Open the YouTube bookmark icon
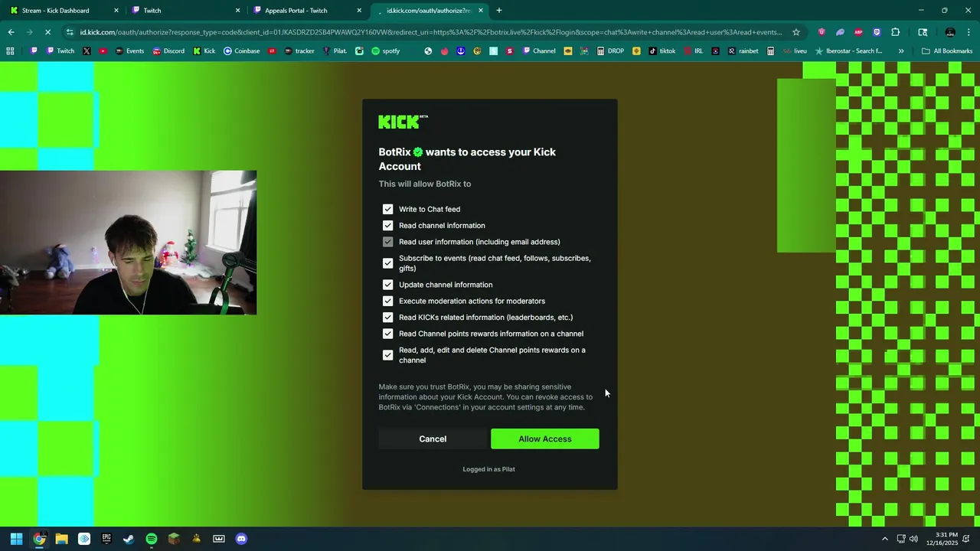This screenshot has width=980, height=551. pos(103,51)
